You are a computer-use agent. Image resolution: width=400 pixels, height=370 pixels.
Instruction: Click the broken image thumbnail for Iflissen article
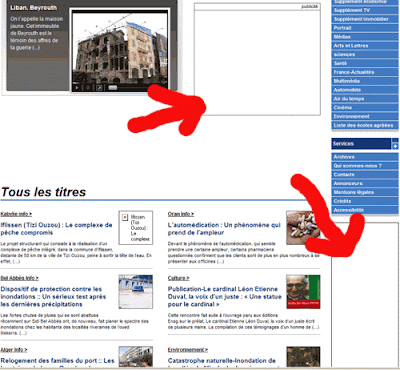(x=136, y=228)
